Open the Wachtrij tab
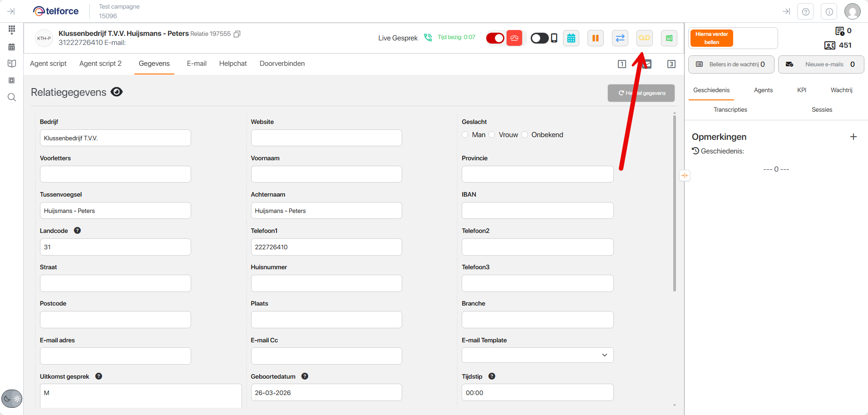 click(x=841, y=90)
